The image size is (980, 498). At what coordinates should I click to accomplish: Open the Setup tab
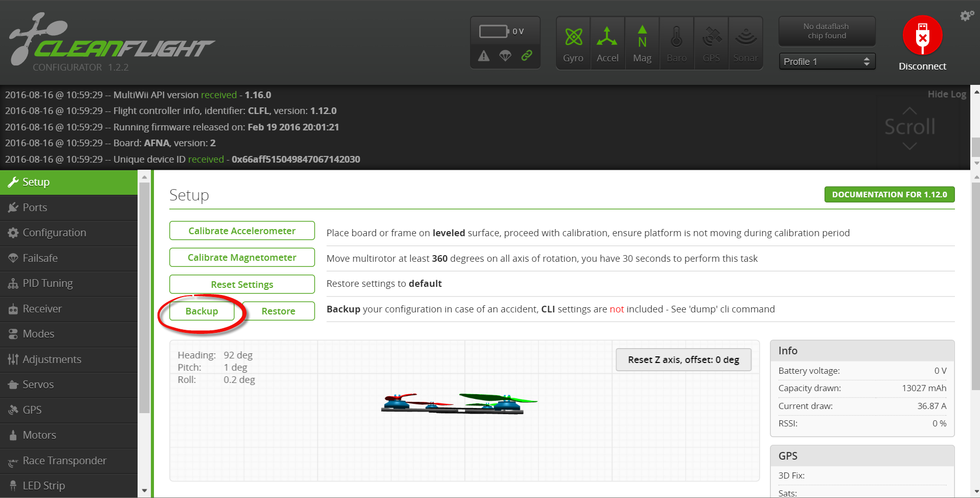tap(69, 182)
